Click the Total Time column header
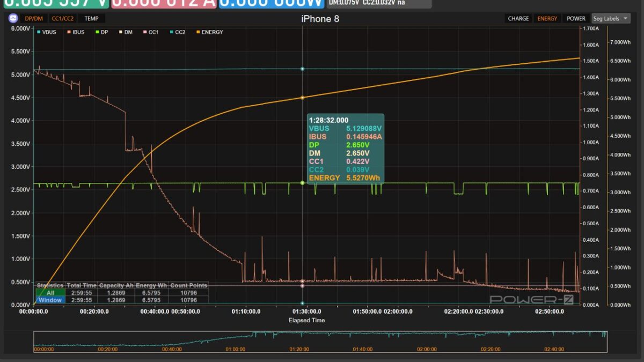The height and width of the screenshot is (362, 644). click(82, 286)
